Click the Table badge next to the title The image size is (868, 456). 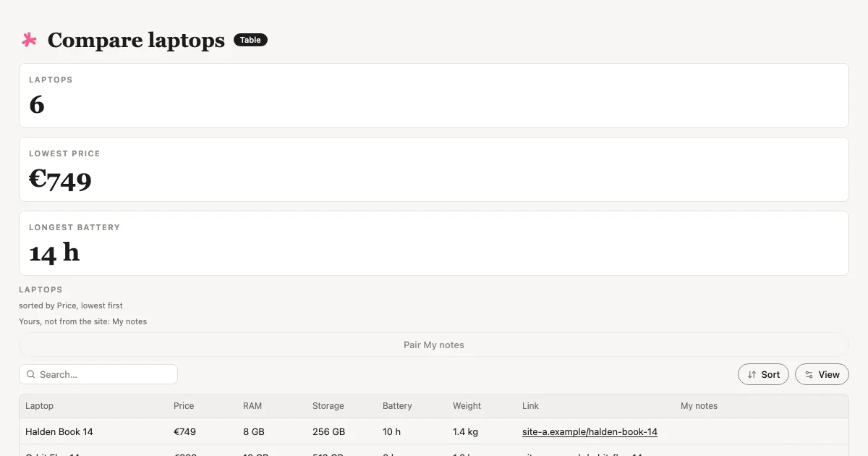[x=250, y=40]
